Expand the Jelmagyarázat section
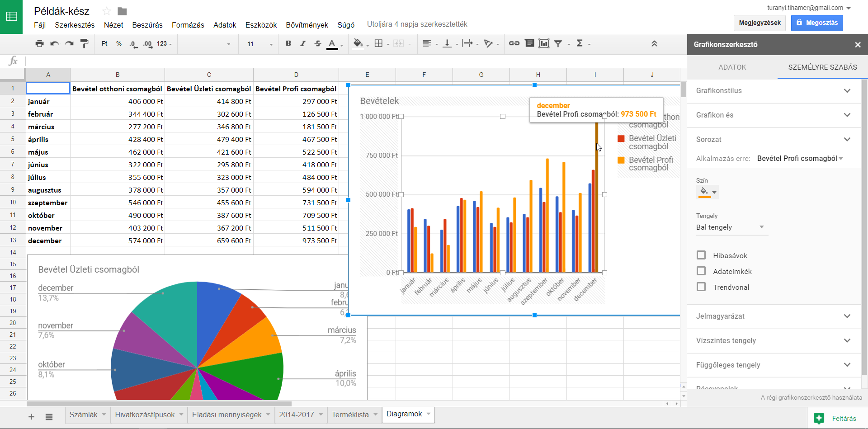Image resolution: width=868 pixels, height=429 pixels. pyautogui.click(x=774, y=316)
